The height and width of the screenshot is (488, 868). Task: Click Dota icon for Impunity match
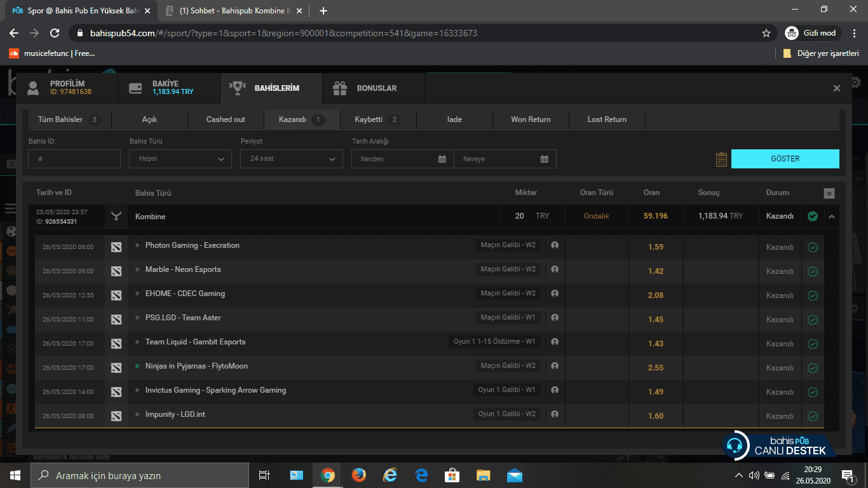pyautogui.click(x=116, y=416)
